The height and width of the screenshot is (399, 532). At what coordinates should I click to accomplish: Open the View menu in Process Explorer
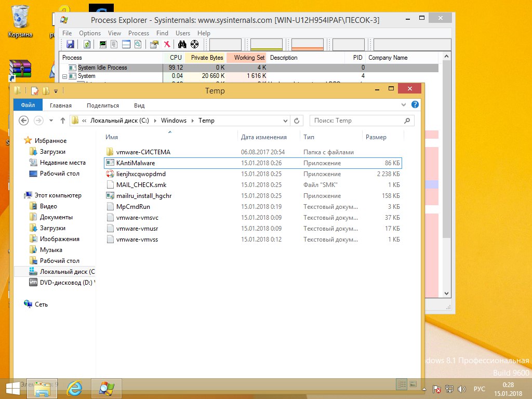[114, 33]
